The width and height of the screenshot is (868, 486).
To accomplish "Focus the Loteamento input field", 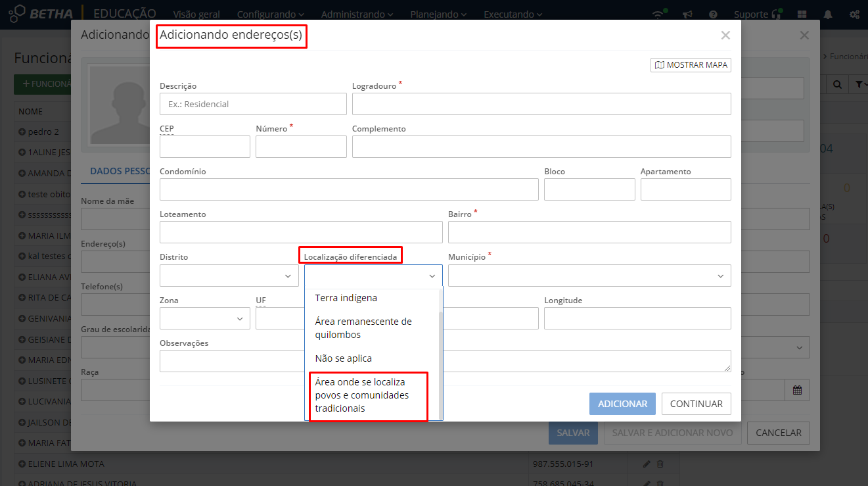I will tap(301, 232).
